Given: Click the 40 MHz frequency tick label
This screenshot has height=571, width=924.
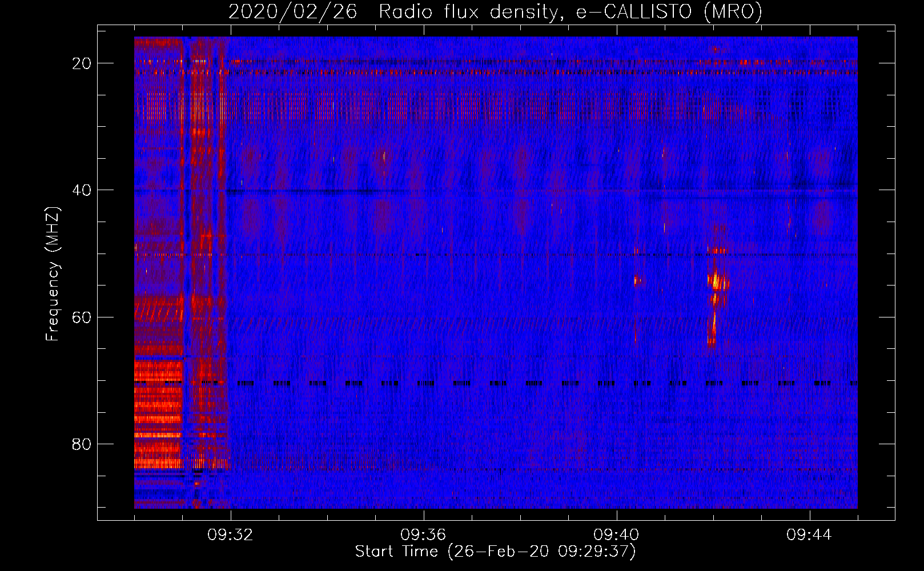Looking at the screenshot, I should click(x=82, y=190).
